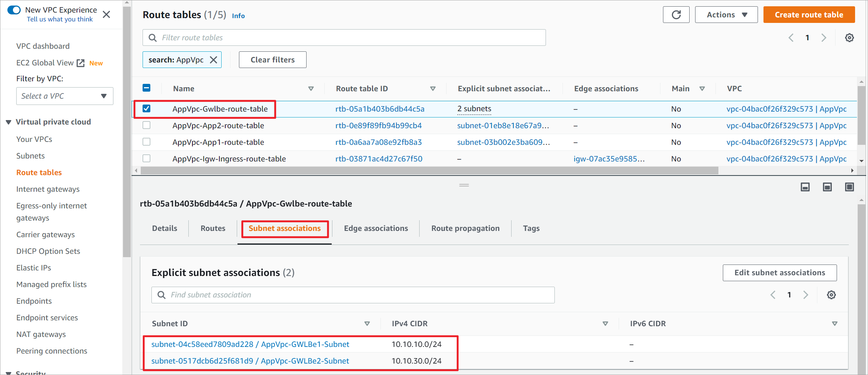This screenshot has width=868, height=375.
Task: Go to previous page of route tables
Action: click(x=791, y=38)
